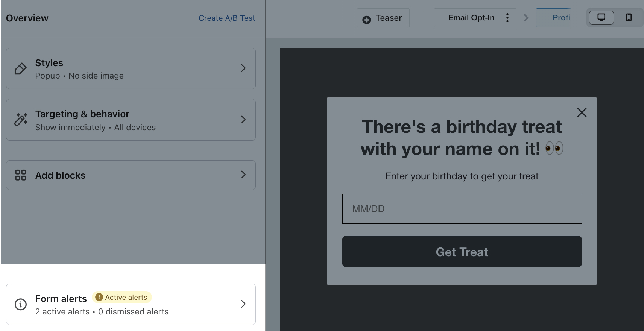Click the plus icon on the Teaser button
This screenshot has height=331, width=644.
(x=366, y=18)
